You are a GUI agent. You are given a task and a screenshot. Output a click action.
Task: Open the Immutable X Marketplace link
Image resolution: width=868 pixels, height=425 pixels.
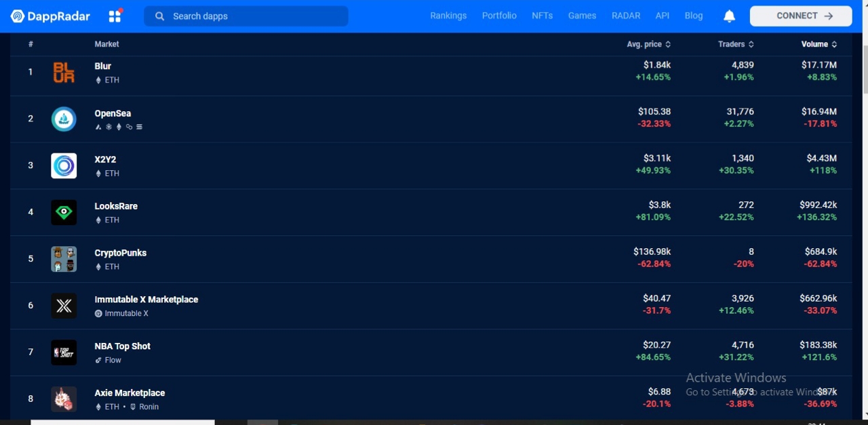[x=146, y=300]
